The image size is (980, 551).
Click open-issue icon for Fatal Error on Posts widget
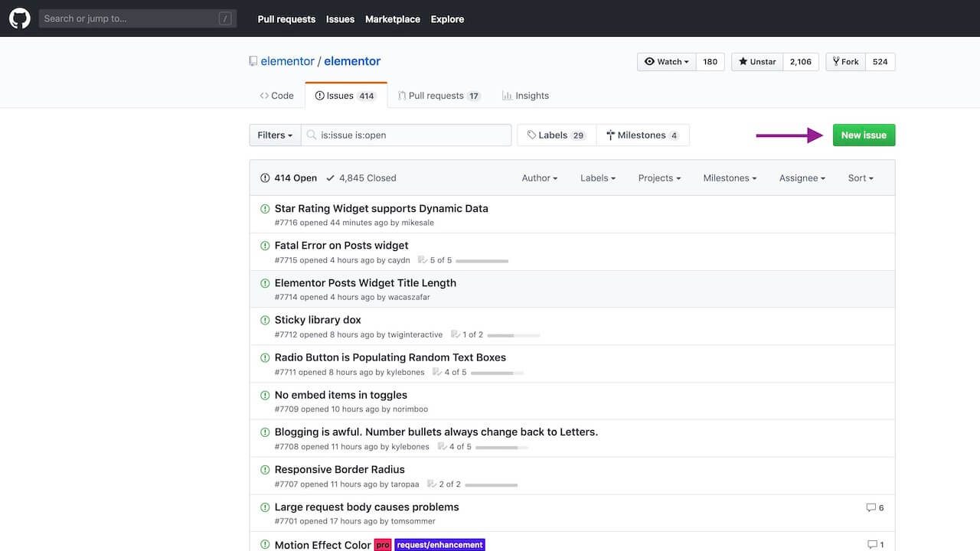pos(265,246)
